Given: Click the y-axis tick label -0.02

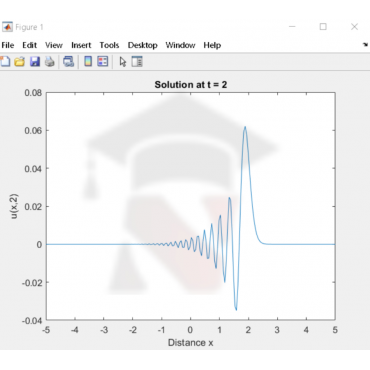Looking at the screenshot, I should click(x=32, y=283).
